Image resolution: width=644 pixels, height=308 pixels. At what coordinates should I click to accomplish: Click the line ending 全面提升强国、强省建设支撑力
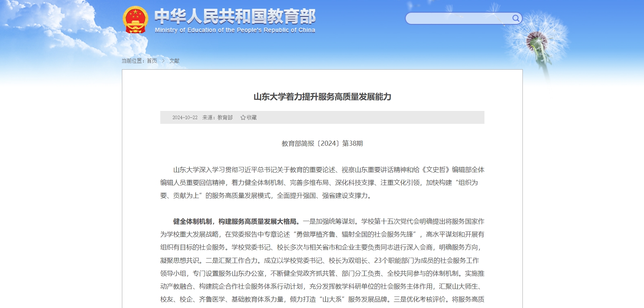click(x=267, y=196)
